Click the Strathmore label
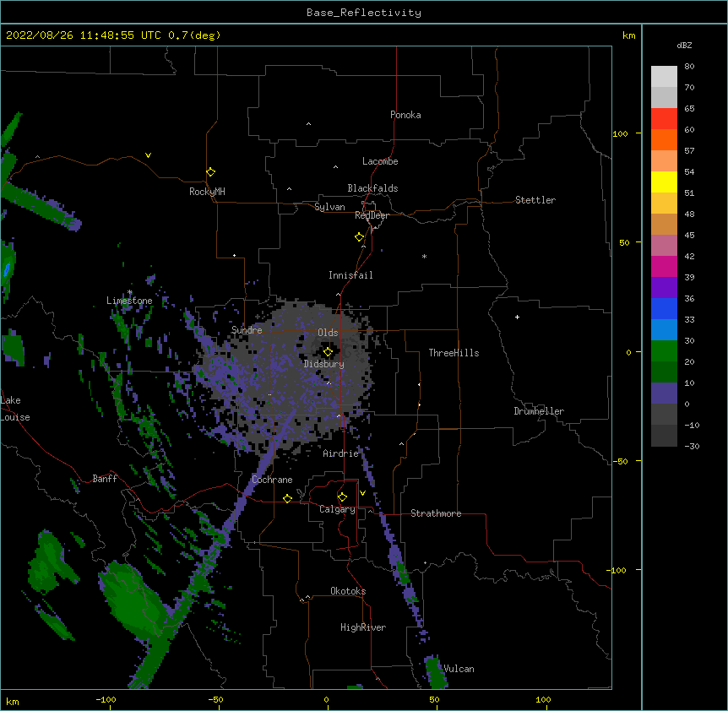The image size is (728, 711). pyautogui.click(x=436, y=513)
